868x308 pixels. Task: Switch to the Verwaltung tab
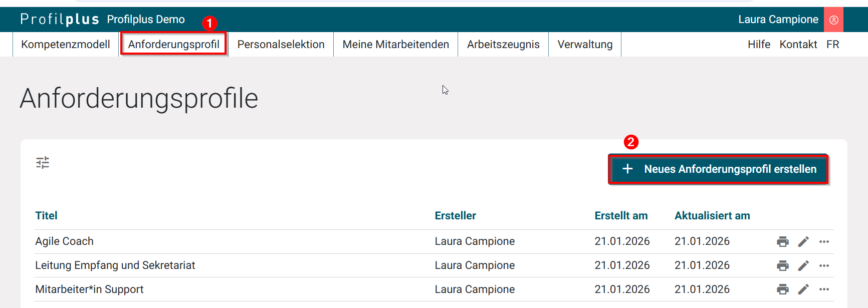click(x=584, y=44)
